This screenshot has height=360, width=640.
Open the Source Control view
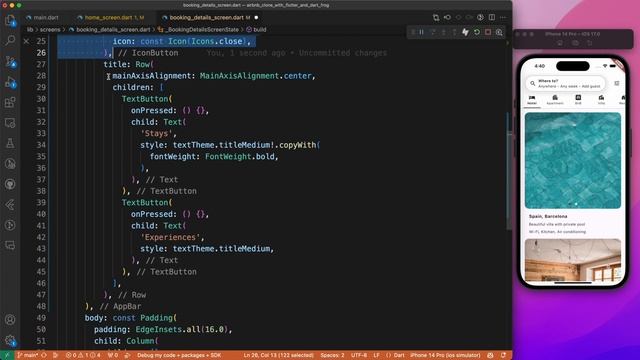tap(10, 61)
